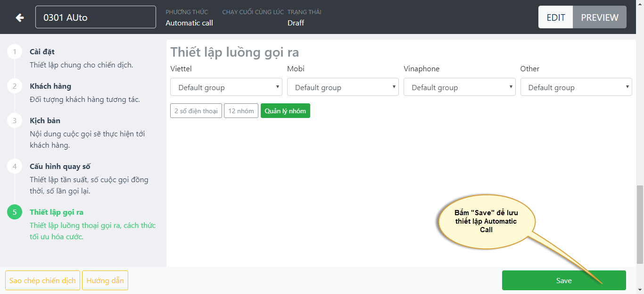The width and height of the screenshot is (644, 294).
Task: Select step 1 circle icon Cài đặt
Action: click(15, 52)
